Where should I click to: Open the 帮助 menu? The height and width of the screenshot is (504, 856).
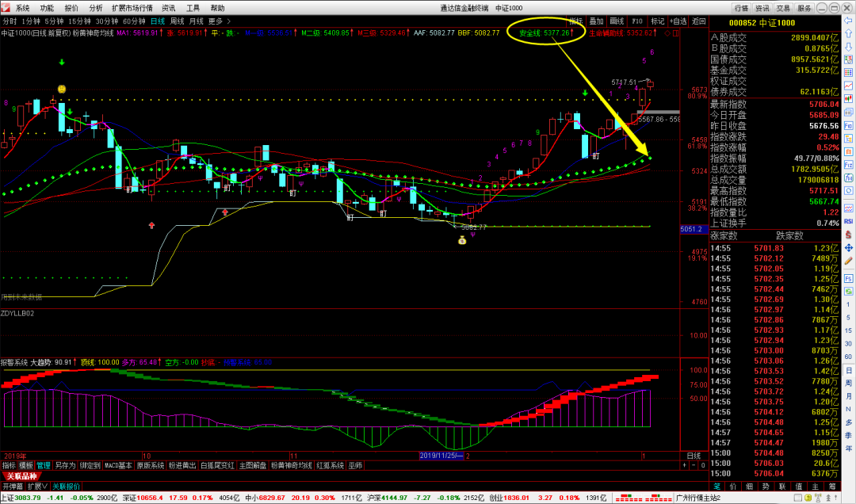[217, 8]
